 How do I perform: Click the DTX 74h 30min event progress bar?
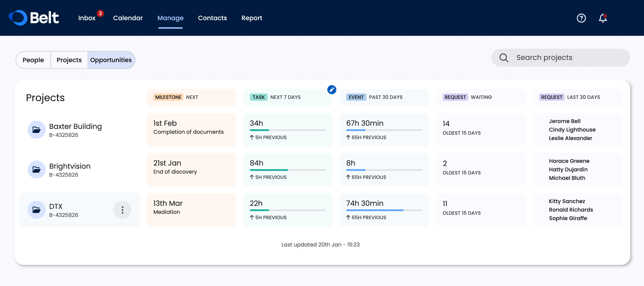pyautogui.click(x=384, y=210)
